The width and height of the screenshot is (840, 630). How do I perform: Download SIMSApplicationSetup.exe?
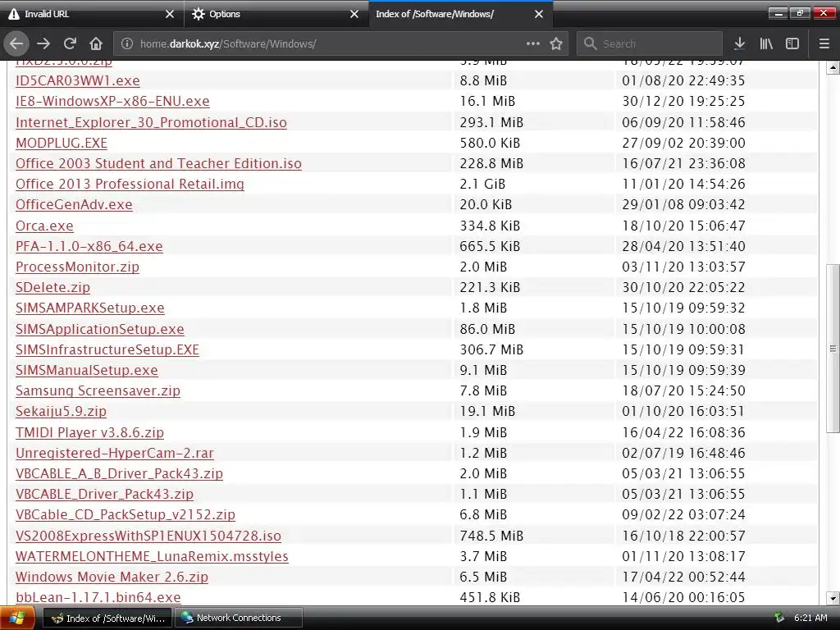99,329
